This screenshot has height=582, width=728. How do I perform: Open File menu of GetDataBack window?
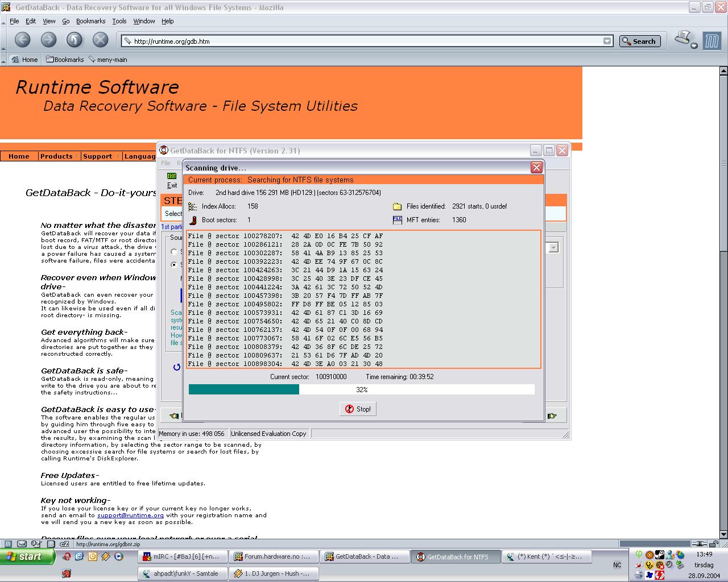(x=166, y=163)
